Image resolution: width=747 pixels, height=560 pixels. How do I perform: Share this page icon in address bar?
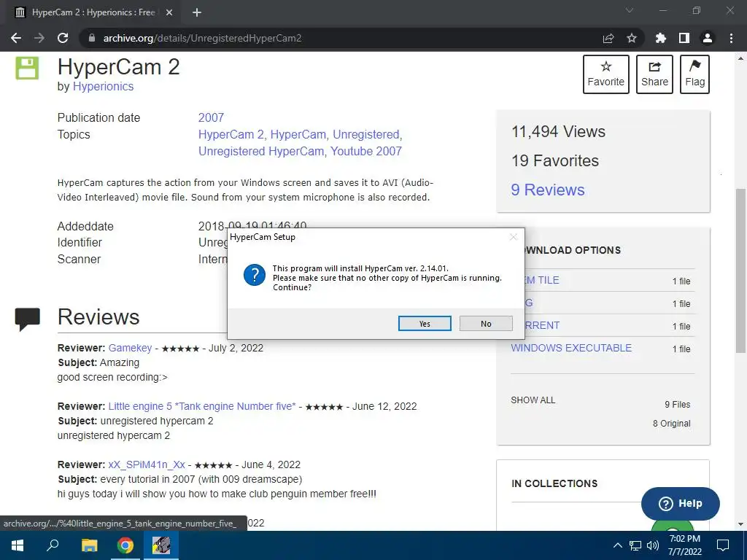608,38
